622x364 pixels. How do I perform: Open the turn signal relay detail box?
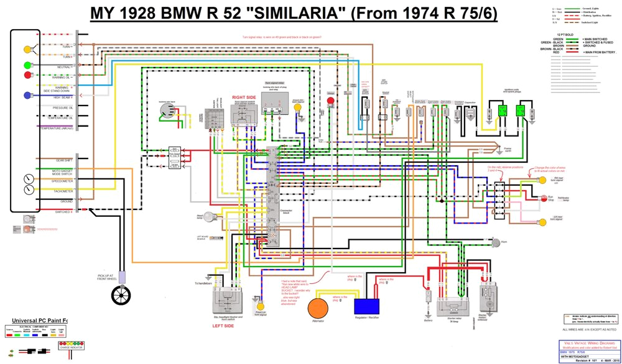coord(275,102)
